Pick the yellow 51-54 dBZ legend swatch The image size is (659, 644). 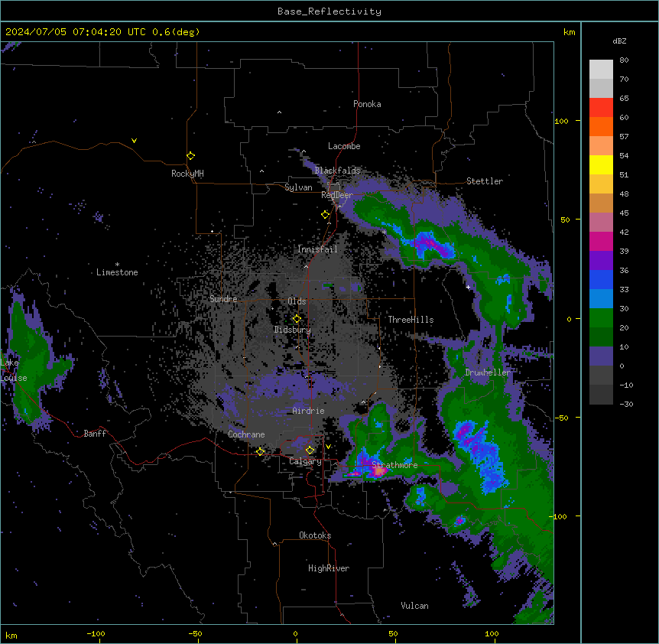[x=601, y=164]
